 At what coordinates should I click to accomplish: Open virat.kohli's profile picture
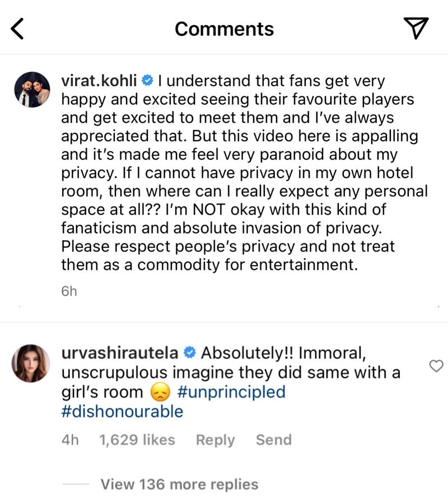tap(31, 90)
